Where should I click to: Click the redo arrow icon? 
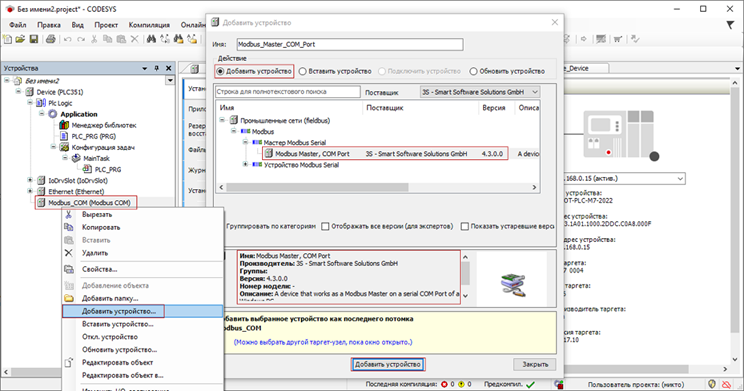click(81, 39)
